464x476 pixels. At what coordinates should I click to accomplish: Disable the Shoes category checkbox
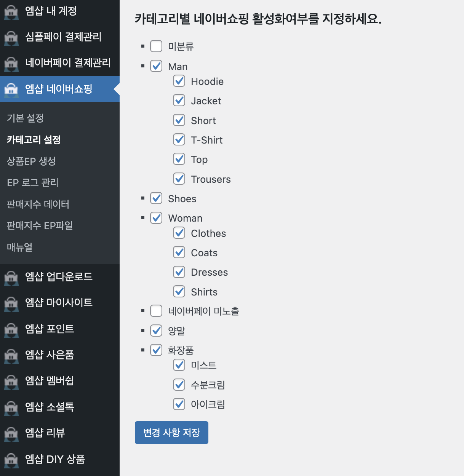[156, 198]
